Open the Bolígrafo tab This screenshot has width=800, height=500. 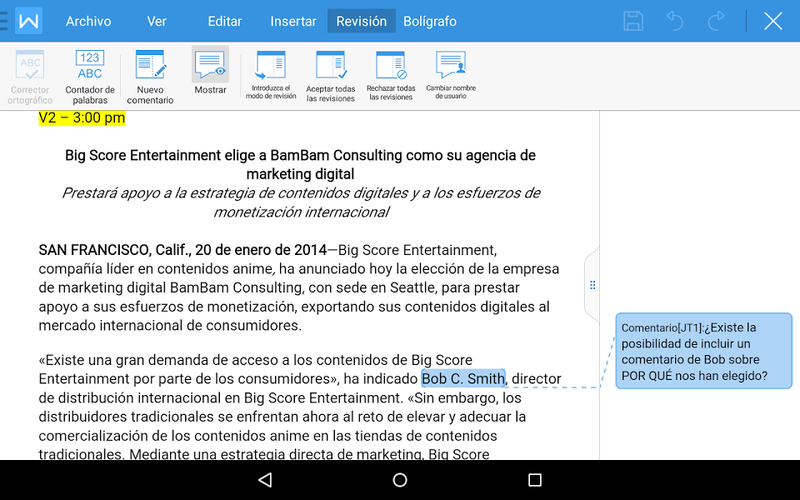(430, 21)
